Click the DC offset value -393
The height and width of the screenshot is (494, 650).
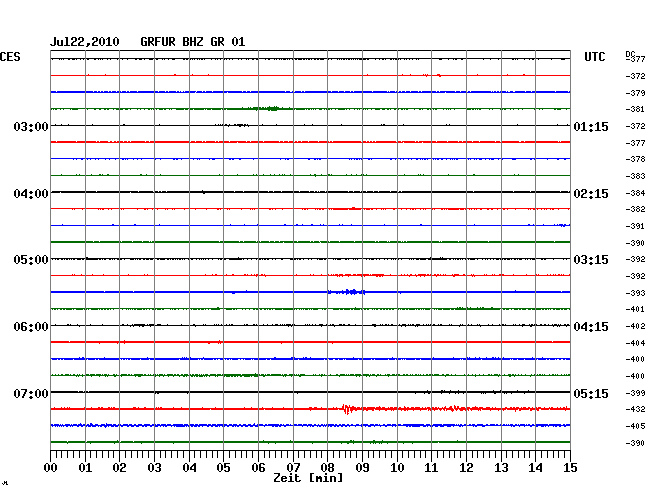(x=635, y=293)
